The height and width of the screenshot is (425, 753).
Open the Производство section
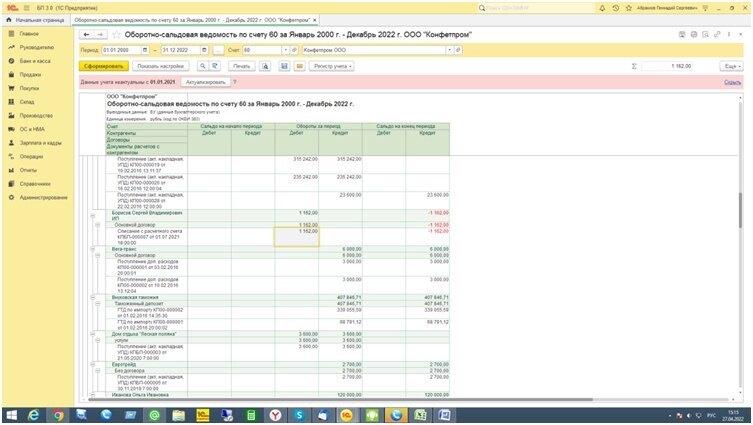(36, 116)
